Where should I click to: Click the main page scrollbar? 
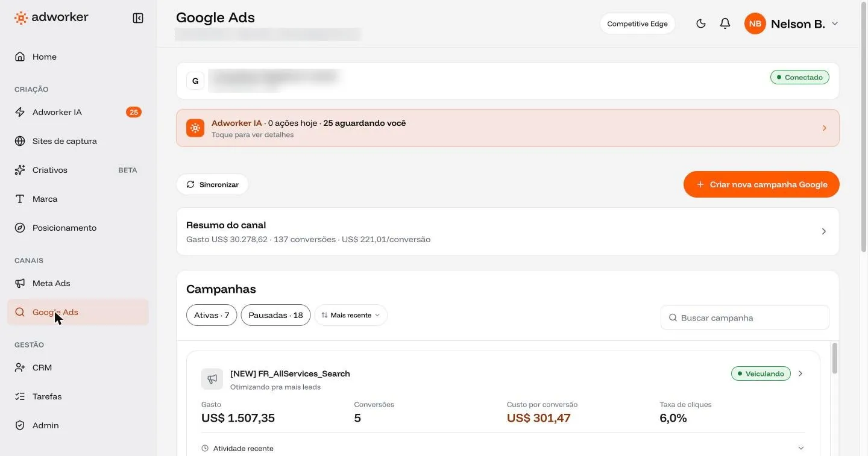(x=863, y=127)
